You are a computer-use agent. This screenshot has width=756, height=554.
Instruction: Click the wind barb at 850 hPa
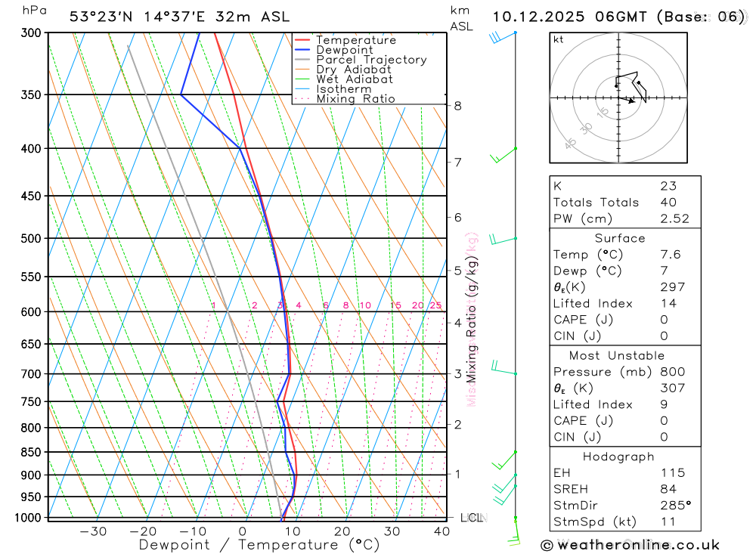(x=504, y=460)
